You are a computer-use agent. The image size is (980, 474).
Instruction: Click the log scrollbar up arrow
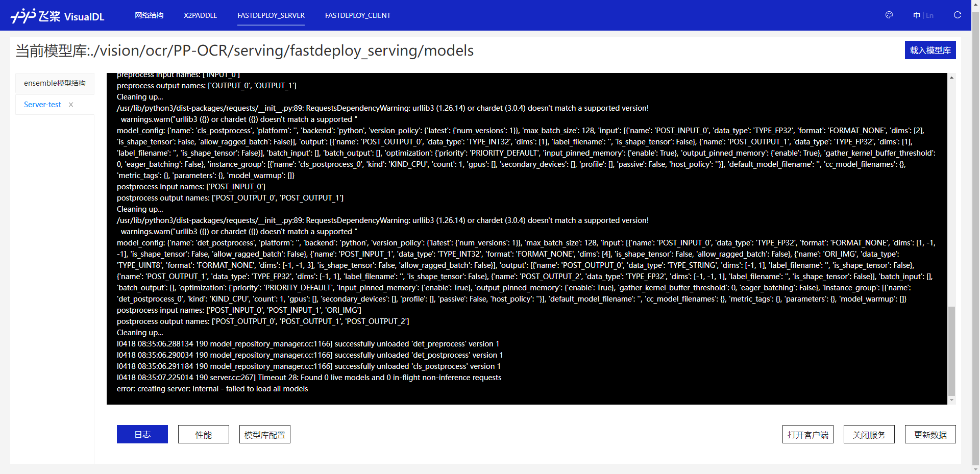coord(951,78)
